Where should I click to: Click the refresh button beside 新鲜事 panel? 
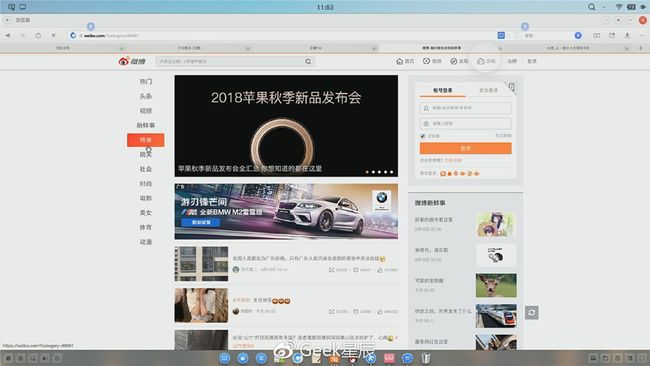pos(531,313)
